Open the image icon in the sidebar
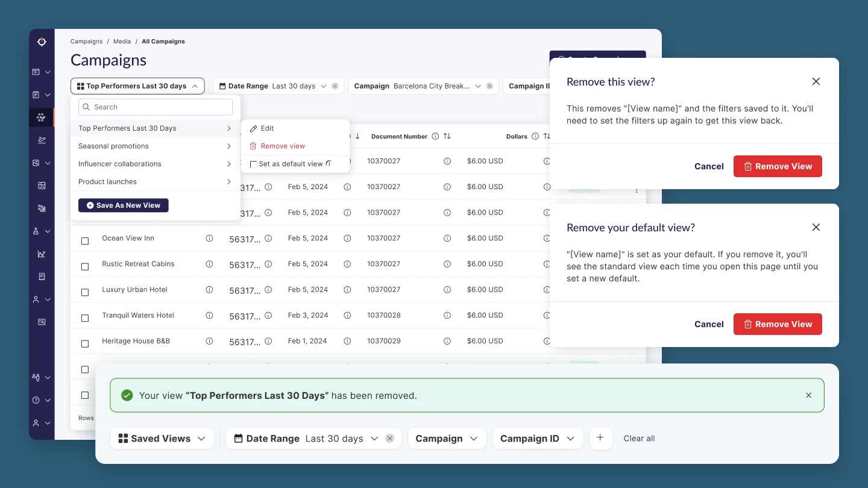The image size is (868, 488). (x=36, y=163)
